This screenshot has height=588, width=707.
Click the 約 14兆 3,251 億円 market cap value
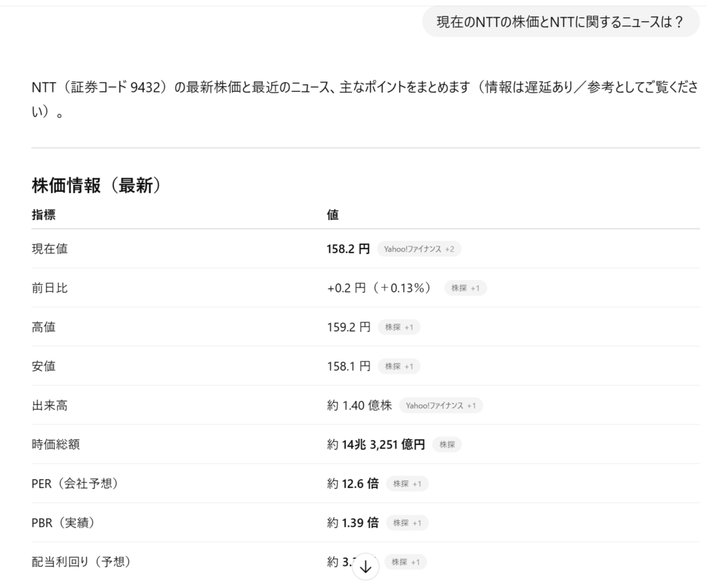click(376, 445)
